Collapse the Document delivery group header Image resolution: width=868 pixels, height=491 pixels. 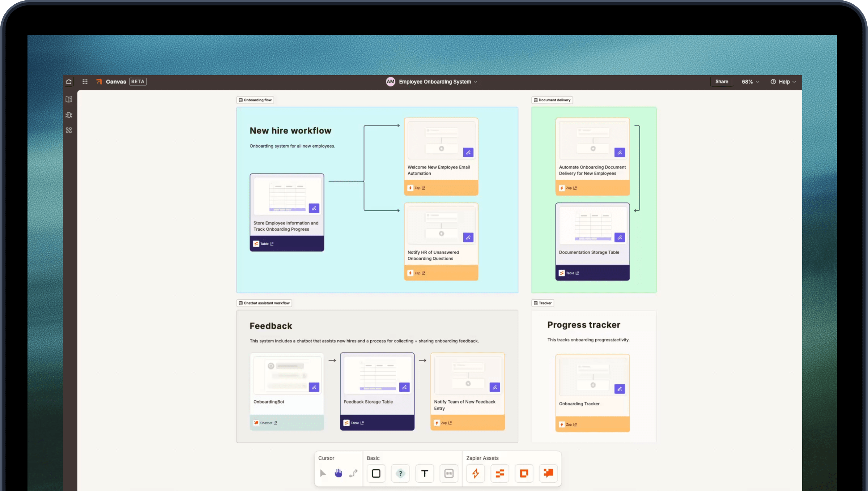click(x=535, y=100)
